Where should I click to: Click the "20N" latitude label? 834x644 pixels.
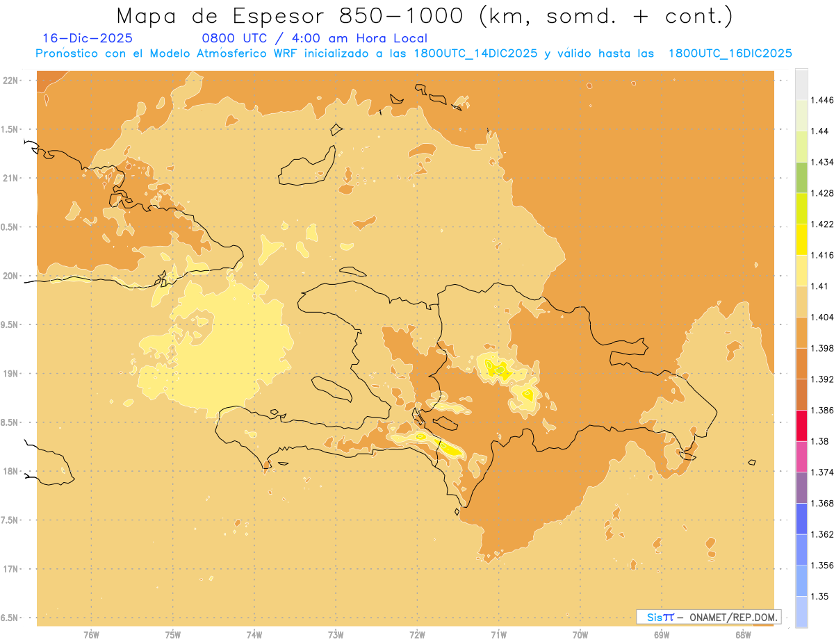[x=11, y=276]
